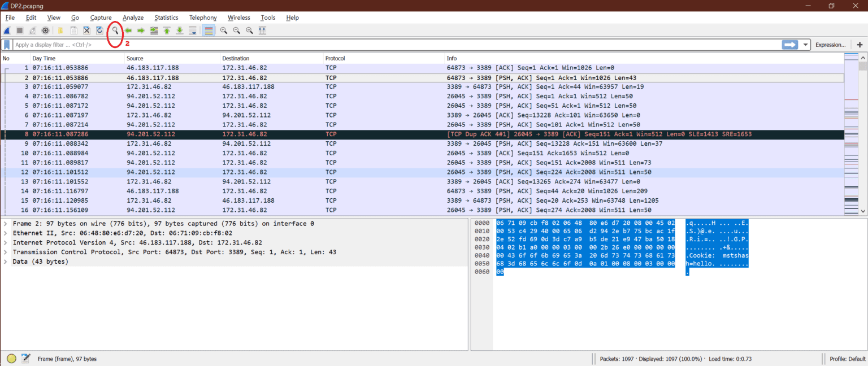Save the capture file

[73, 30]
